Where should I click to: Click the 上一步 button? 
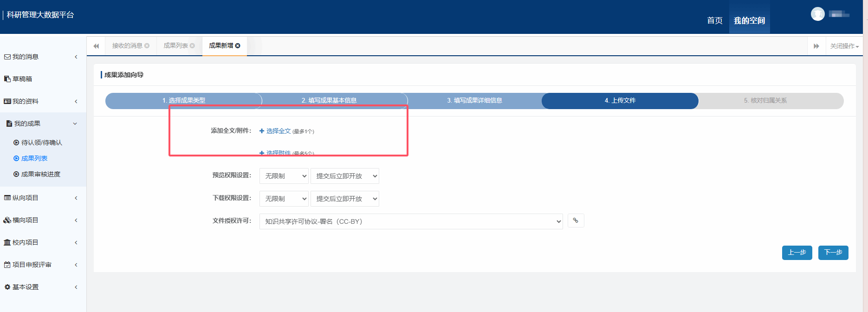pos(797,253)
